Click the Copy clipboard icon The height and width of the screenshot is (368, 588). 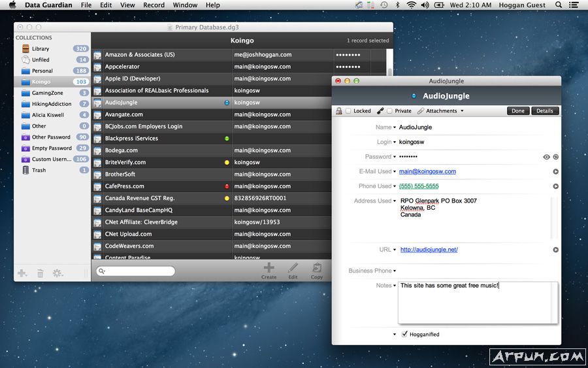coord(317,268)
